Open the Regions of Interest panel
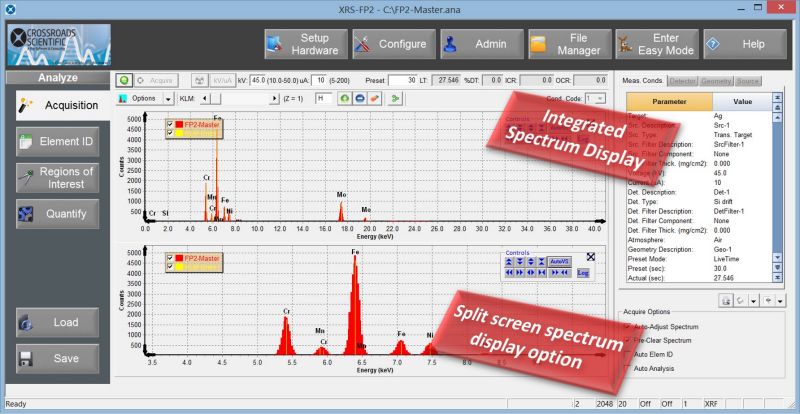Screen dimensions: 800x414 [x=57, y=177]
